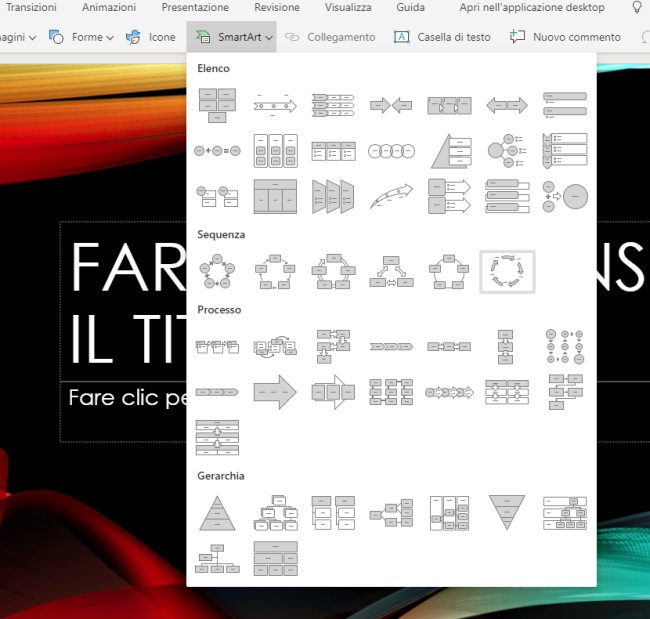The height and width of the screenshot is (619, 650).
Task: Choose the four linked circles layout in Elenco
Action: pyautogui.click(x=390, y=150)
